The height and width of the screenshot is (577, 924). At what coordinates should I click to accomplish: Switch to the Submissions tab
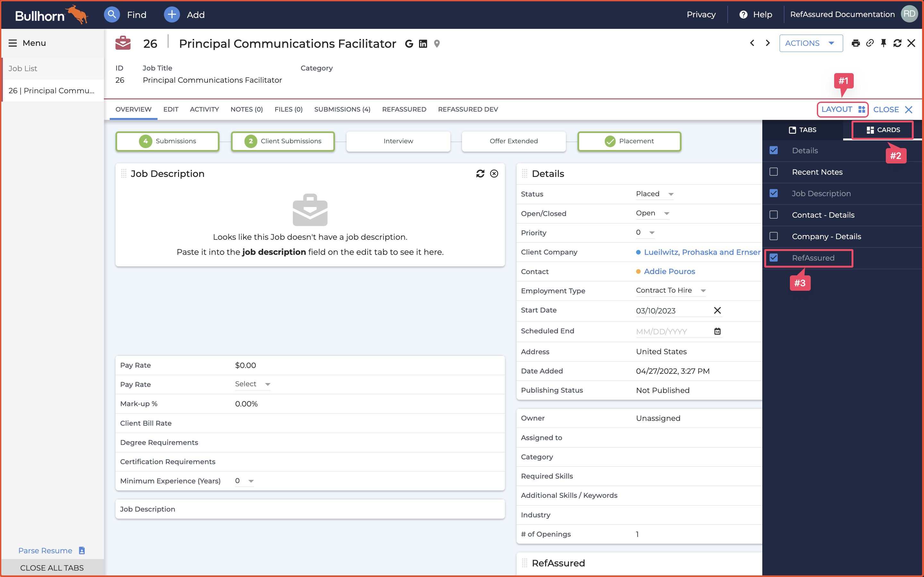coord(342,109)
